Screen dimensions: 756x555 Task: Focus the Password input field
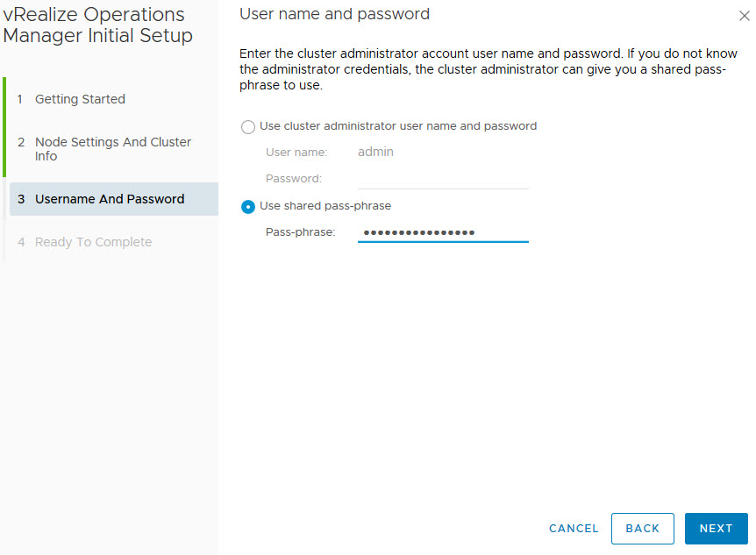(x=442, y=179)
